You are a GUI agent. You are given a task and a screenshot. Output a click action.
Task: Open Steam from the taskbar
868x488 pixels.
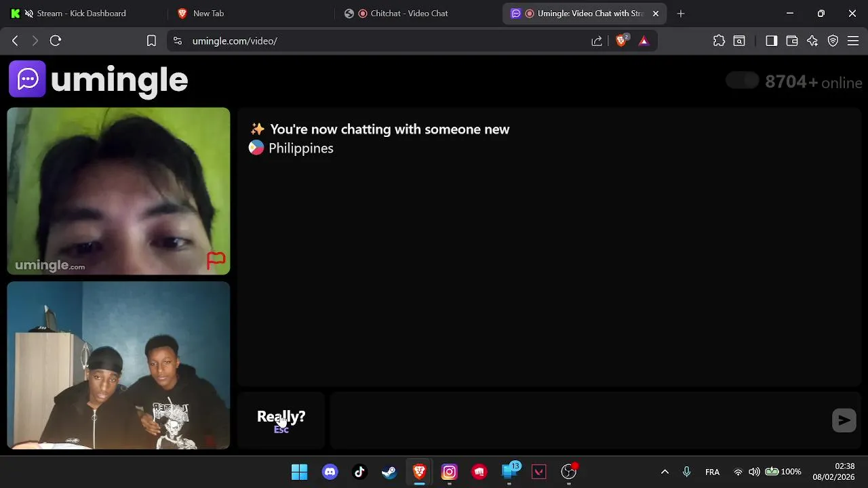pos(389,472)
